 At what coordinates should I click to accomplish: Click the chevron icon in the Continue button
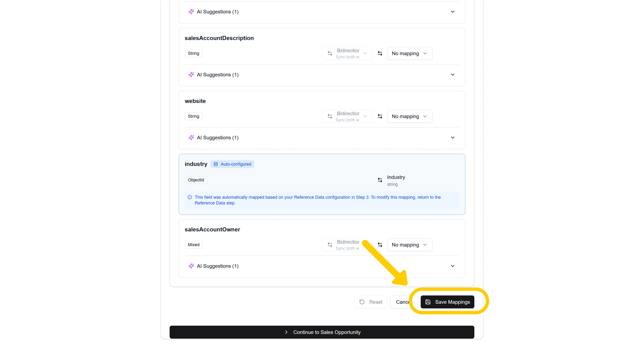286,332
